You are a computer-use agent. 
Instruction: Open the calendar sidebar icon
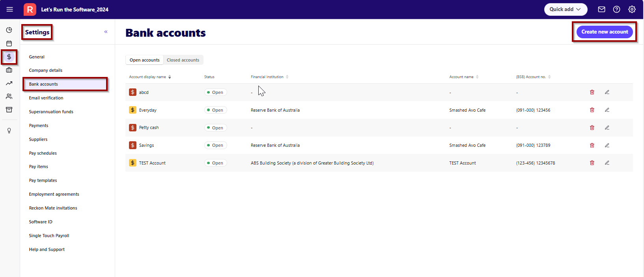pyautogui.click(x=9, y=43)
